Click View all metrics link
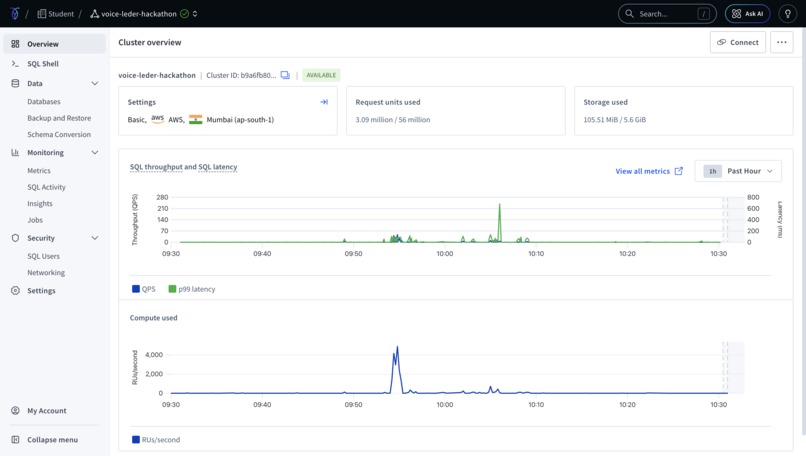Image resolution: width=806 pixels, height=456 pixels. [x=643, y=171]
